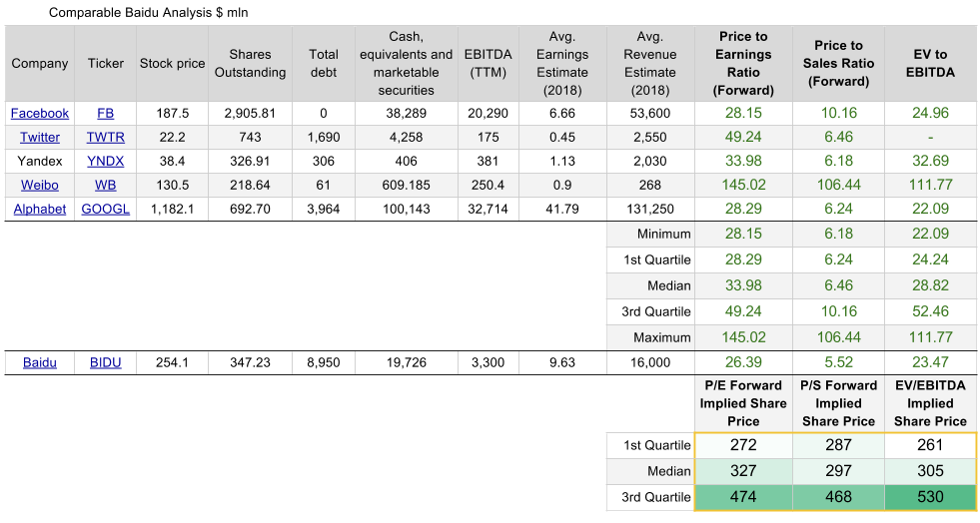Select Baidu's stock price cell 254.1
Viewport: 980px width, 523px height.
pyautogui.click(x=170, y=362)
